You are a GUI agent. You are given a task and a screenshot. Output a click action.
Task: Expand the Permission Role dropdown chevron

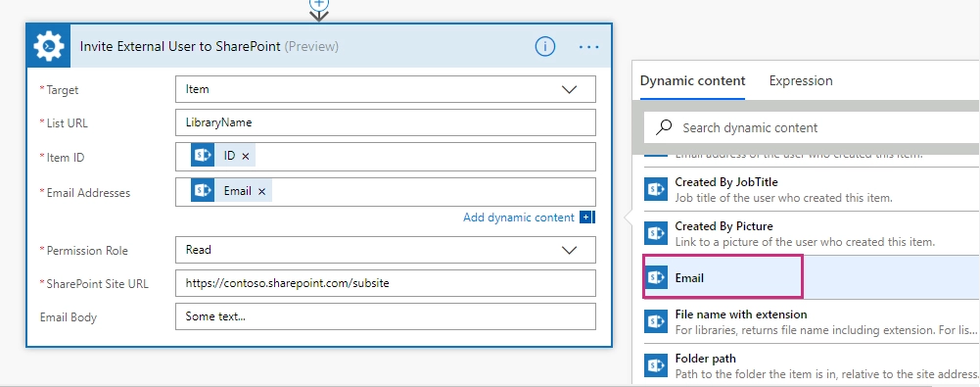[569, 250]
